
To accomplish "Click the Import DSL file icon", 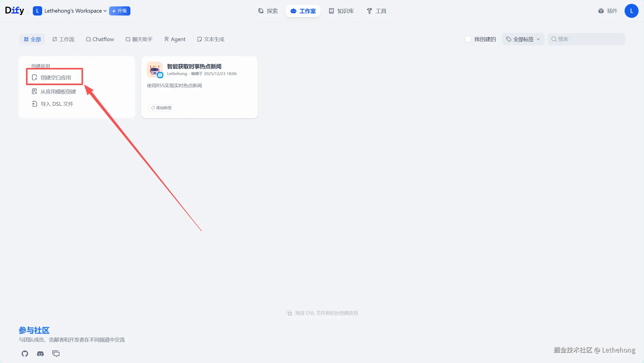I will coord(34,104).
